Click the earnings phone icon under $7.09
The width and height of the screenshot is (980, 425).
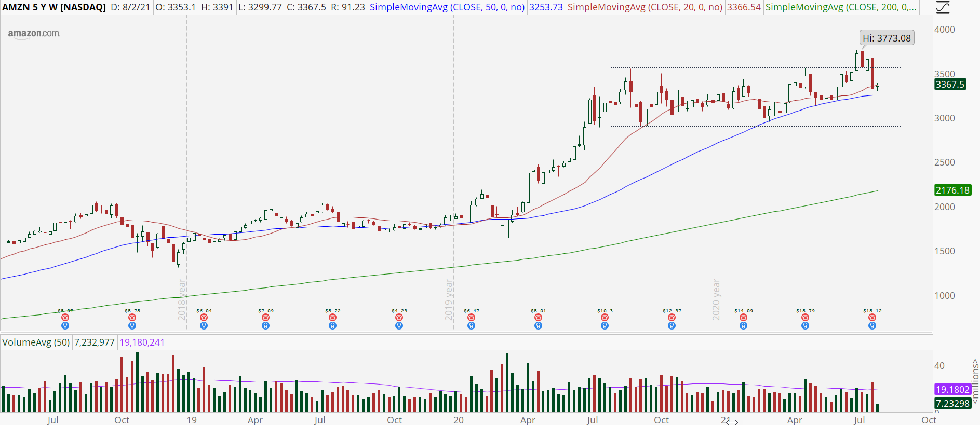(266, 318)
